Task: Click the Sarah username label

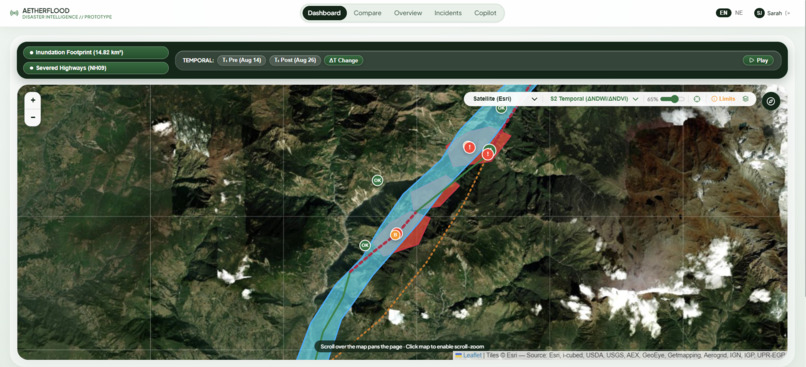Action: [774, 13]
